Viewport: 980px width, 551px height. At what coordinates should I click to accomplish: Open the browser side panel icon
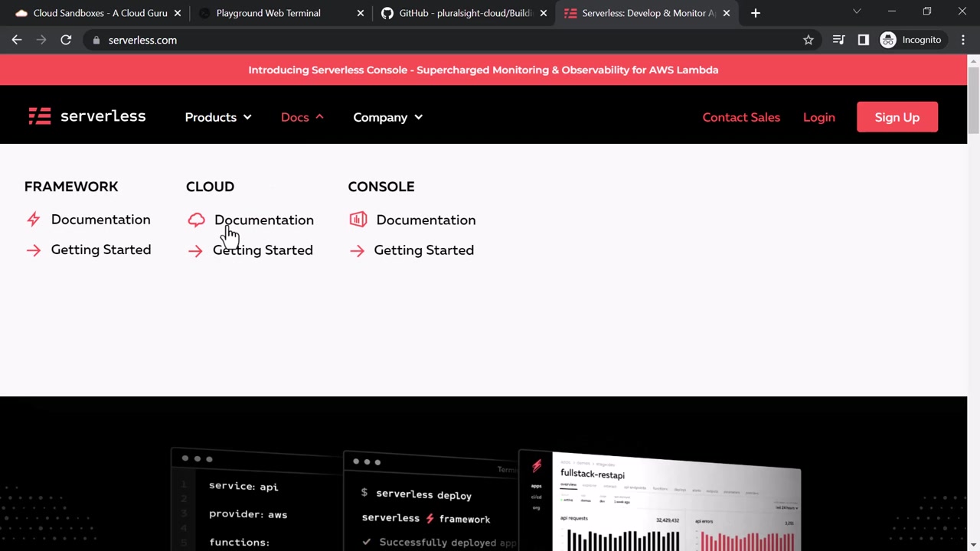[x=864, y=40]
